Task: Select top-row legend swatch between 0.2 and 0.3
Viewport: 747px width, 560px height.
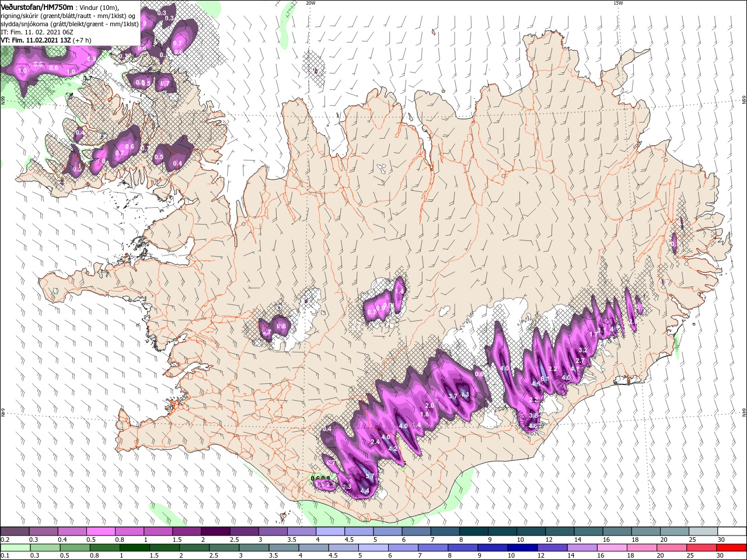Action: 15,531
